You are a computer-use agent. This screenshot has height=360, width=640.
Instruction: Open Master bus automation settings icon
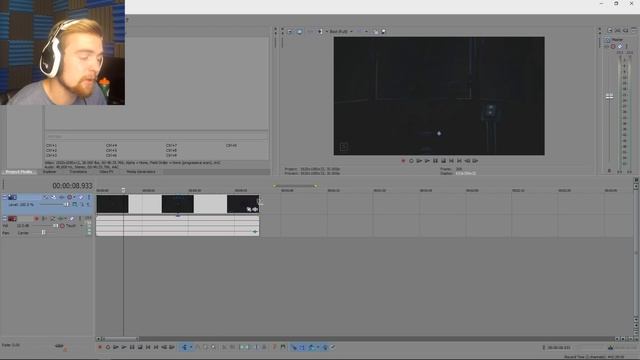pos(613,47)
